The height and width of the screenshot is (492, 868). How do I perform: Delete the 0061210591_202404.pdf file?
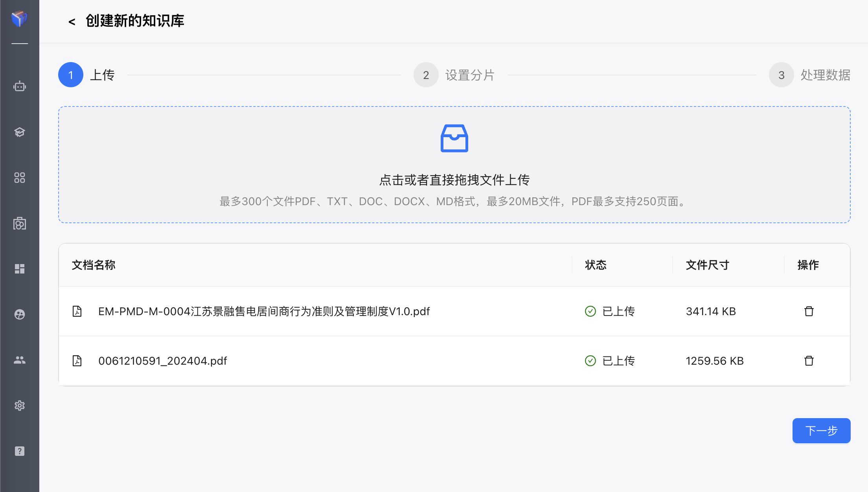pyautogui.click(x=809, y=361)
